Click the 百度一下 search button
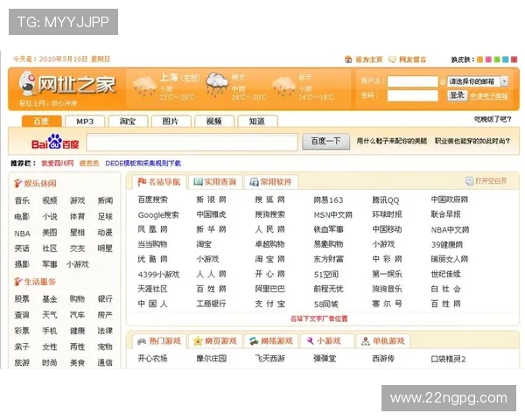Screen dimensions: 525x420 325,142
